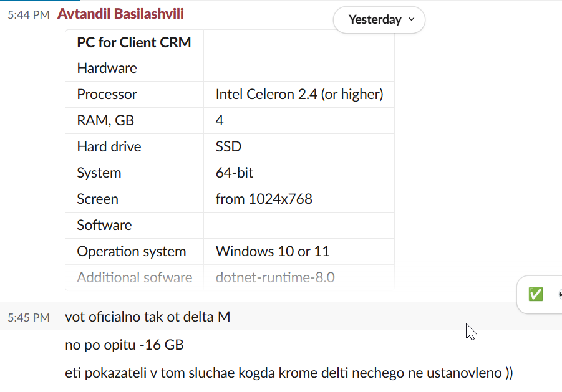Image resolution: width=562 pixels, height=392 pixels.
Task: Click the 'Operation system' row label
Action: tap(132, 252)
